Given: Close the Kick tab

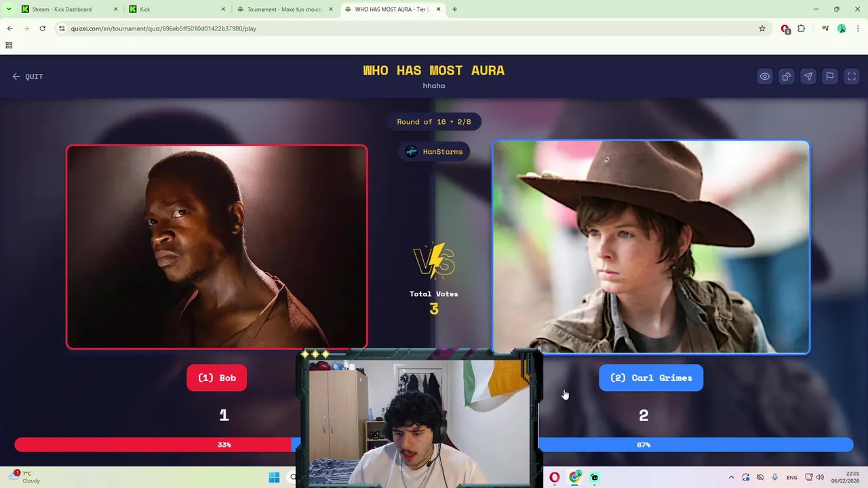Looking at the screenshot, I should pyautogui.click(x=223, y=9).
